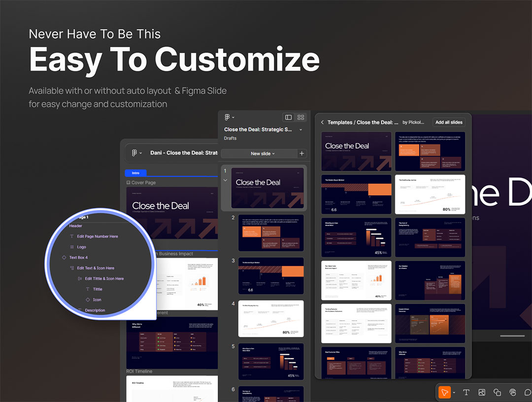The width and height of the screenshot is (532, 402).
Task: Open the Drafts location link
Action: [230, 138]
